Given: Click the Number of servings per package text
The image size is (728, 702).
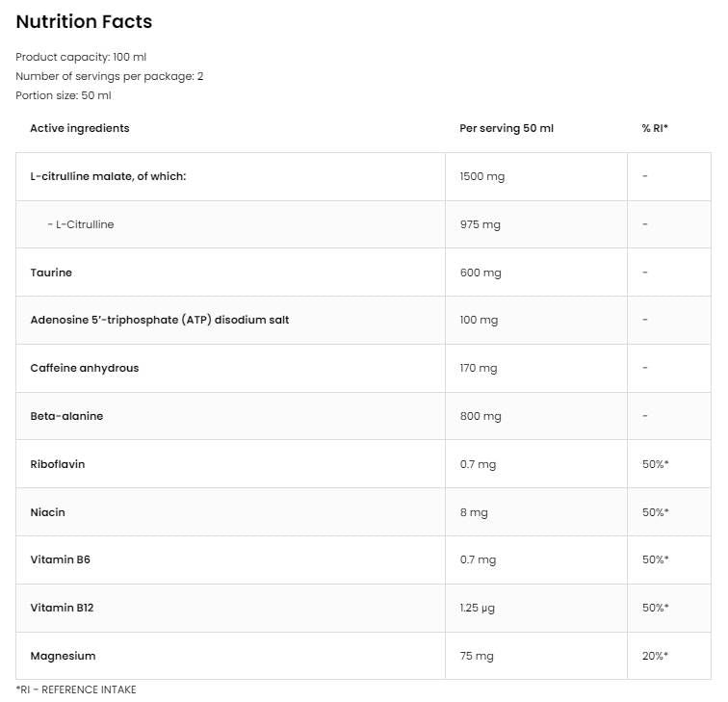Looking at the screenshot, I should click(x=109, y=76).
